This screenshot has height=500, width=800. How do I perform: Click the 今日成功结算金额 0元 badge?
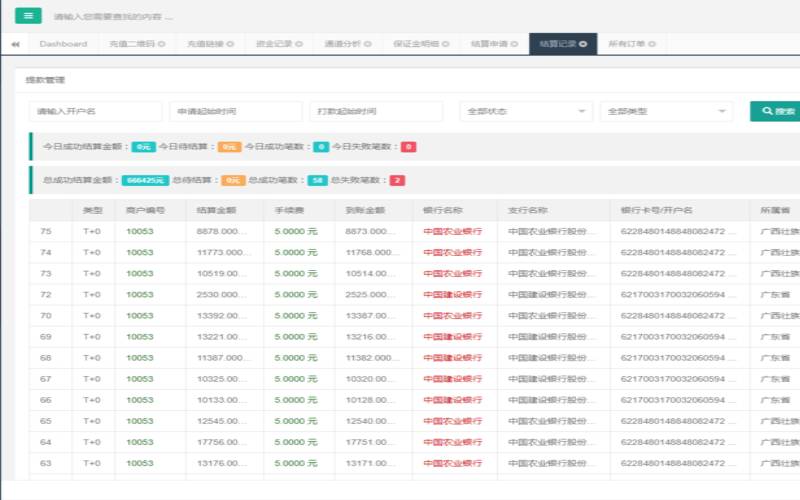point(143,147)
